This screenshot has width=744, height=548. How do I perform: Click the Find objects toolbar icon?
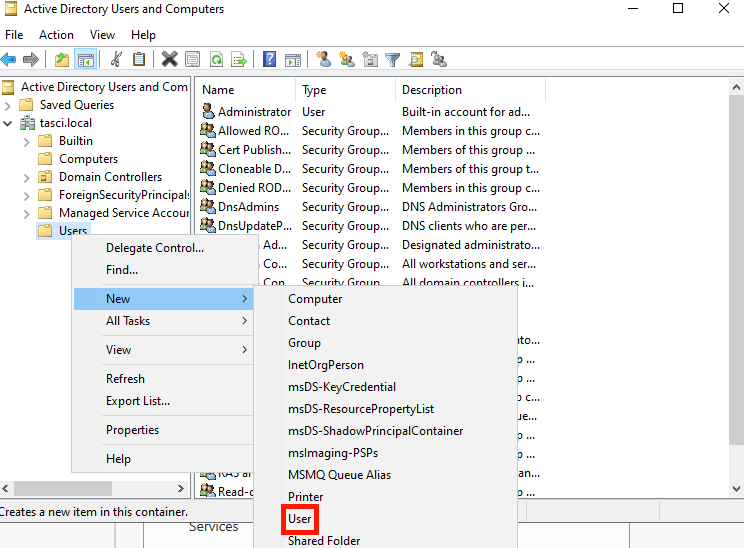[416, 60]
